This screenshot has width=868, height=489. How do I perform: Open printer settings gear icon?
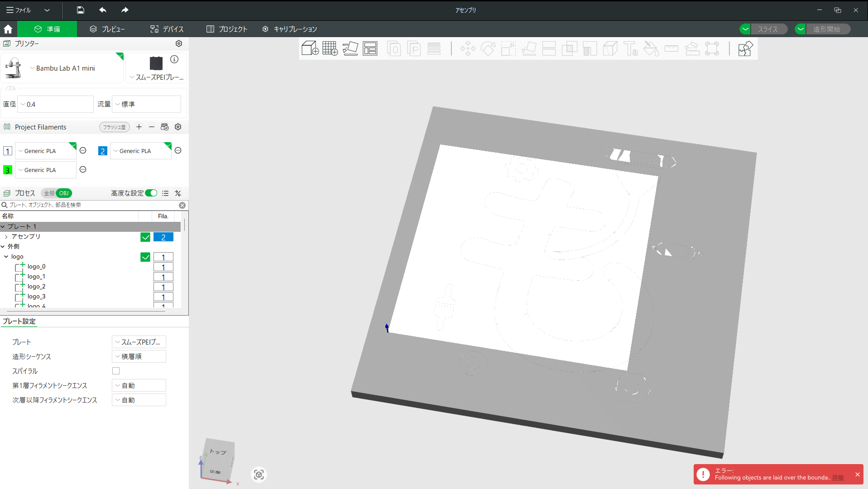[x=179, y=43]
